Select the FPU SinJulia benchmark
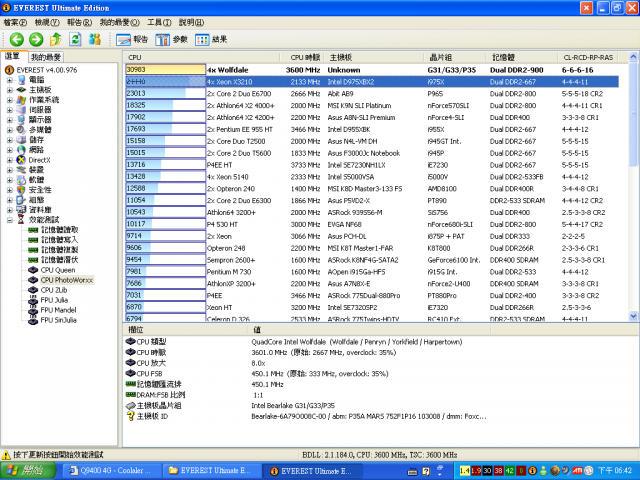This screenshot has height=480, width=640. (58, 320)
